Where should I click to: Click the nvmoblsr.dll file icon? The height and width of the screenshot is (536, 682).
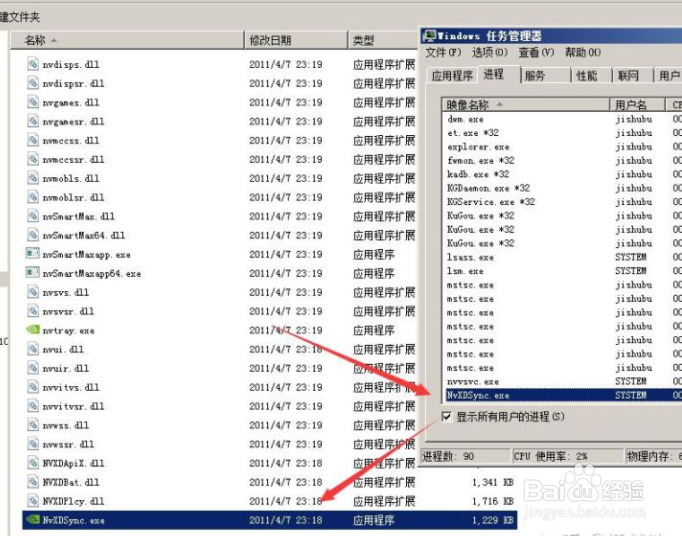click(33, 197)
